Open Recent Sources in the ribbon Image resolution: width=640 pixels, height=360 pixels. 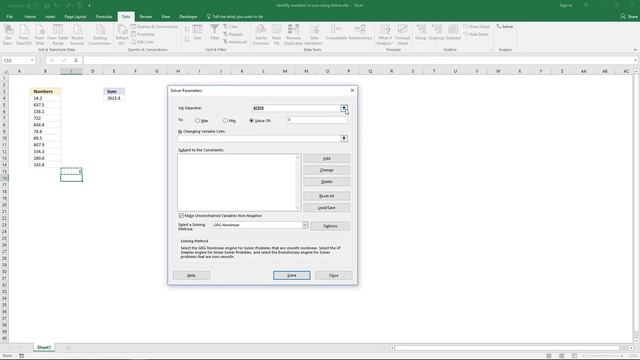(x=77, y=35)
